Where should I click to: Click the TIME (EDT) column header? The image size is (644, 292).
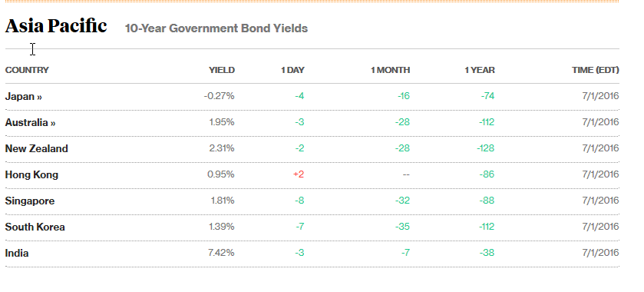click(595, 70)
